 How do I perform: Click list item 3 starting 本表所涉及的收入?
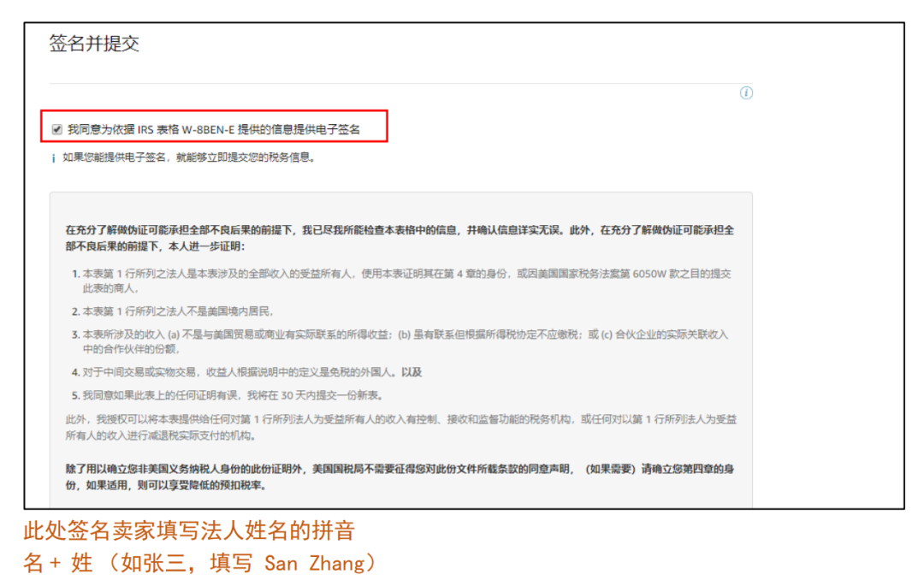tap(400, 342)
